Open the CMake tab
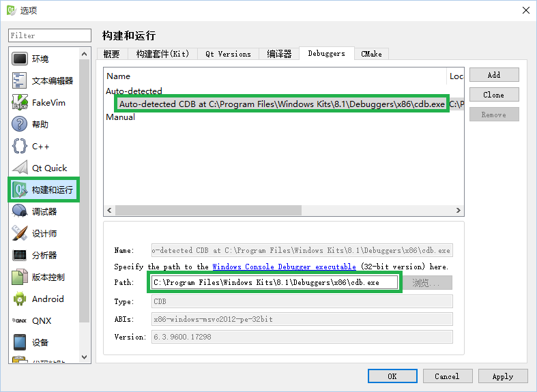Viewport: 537px width, 392px height. point(371,54)
